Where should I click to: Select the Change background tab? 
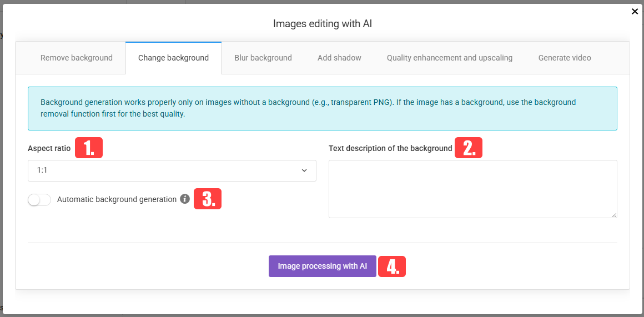coord(173,58)
